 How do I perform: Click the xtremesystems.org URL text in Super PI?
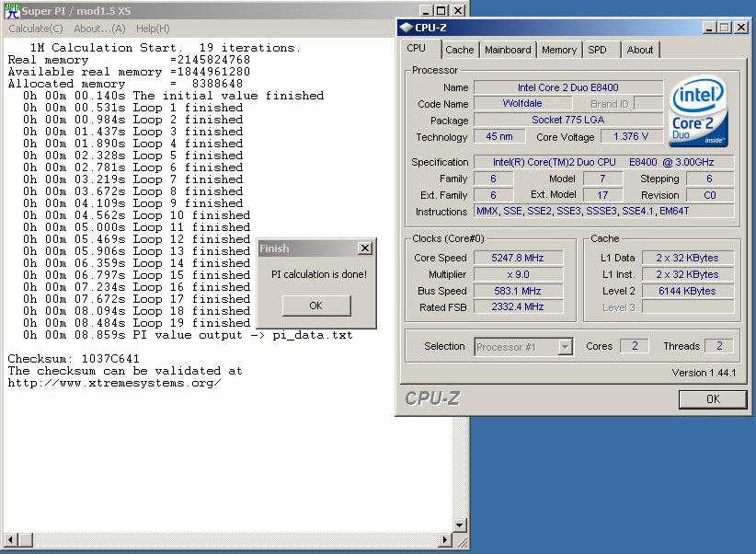coord(114,383)
